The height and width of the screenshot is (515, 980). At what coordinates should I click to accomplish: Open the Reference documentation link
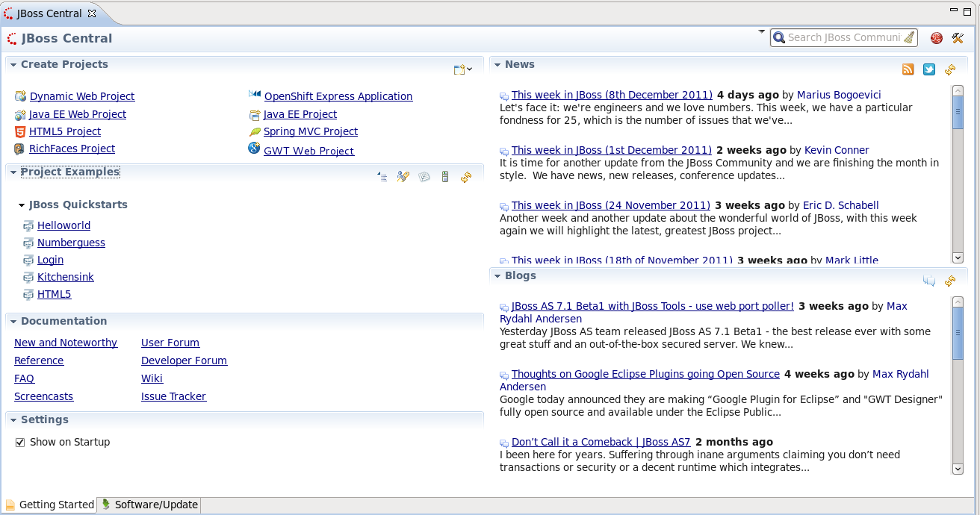[39, 360]
